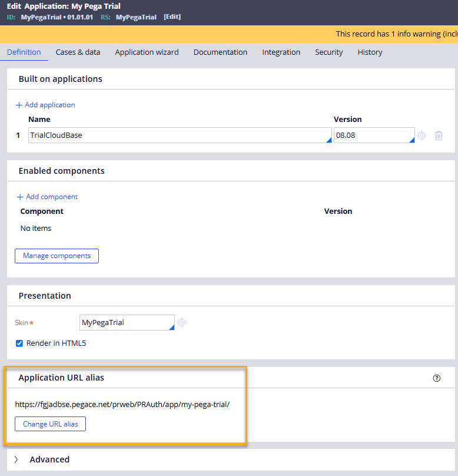The height and width of the screenshot is (476, 458).
Task: Open the Integration tab
Action: [x=281, y=52]
